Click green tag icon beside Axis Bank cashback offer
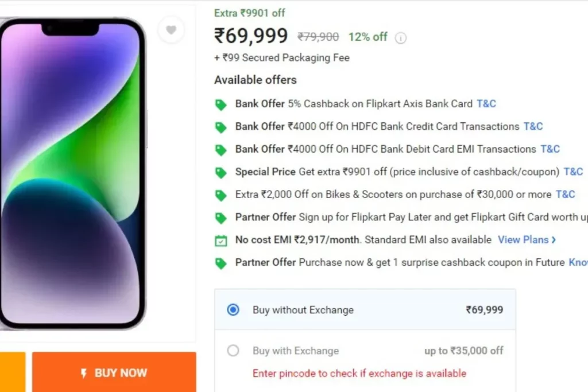This screenshot has width=588, height=392. pyautogui.click(x=221, y=104)
